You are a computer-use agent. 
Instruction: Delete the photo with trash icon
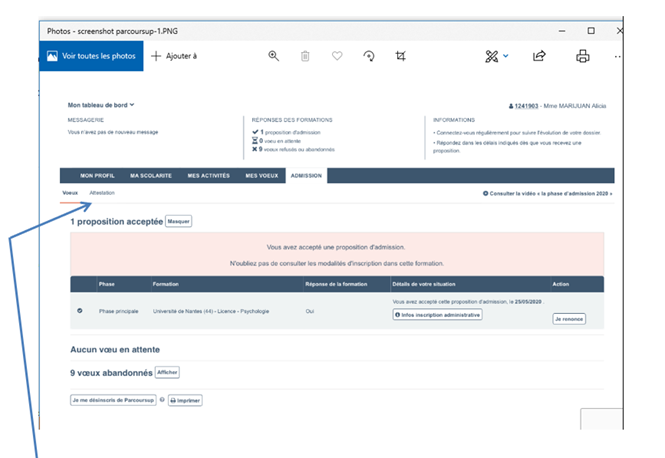coord(305,56)
